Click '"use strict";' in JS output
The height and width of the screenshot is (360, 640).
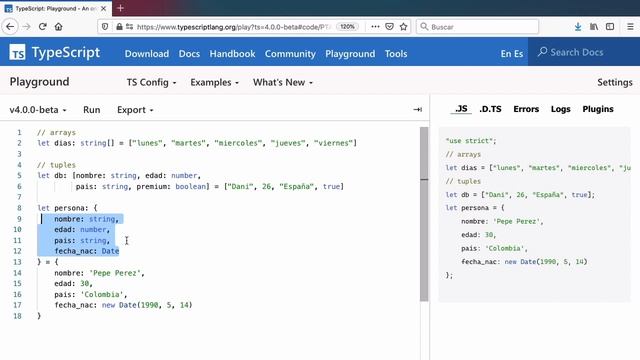[471, 141]
